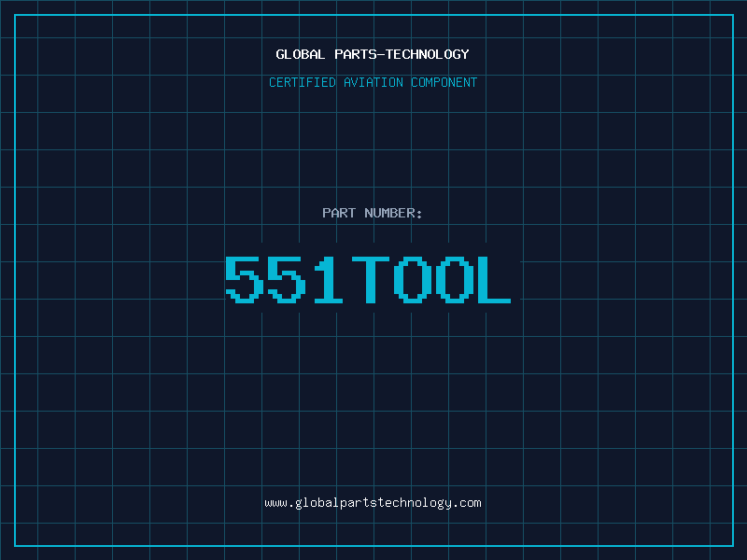Click the word CERTIFIED in the subtitle
Screen dimensions: 747x560
[303, 82]
